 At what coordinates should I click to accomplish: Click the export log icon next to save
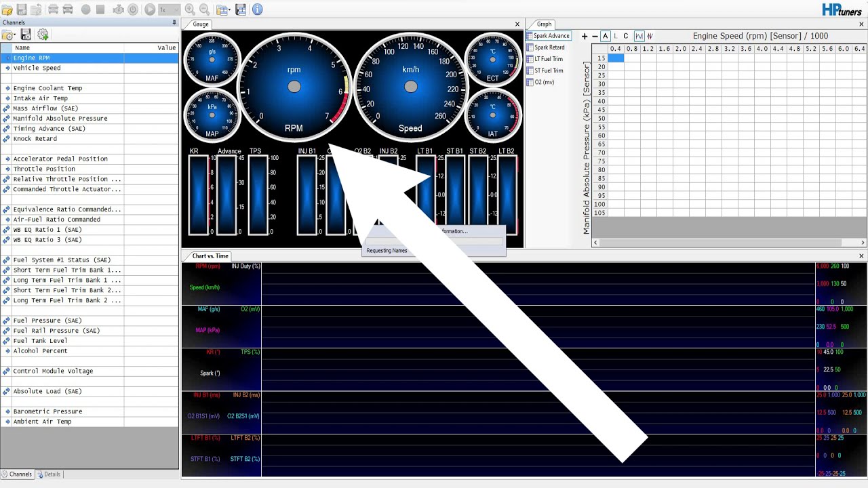coord(35,9)
